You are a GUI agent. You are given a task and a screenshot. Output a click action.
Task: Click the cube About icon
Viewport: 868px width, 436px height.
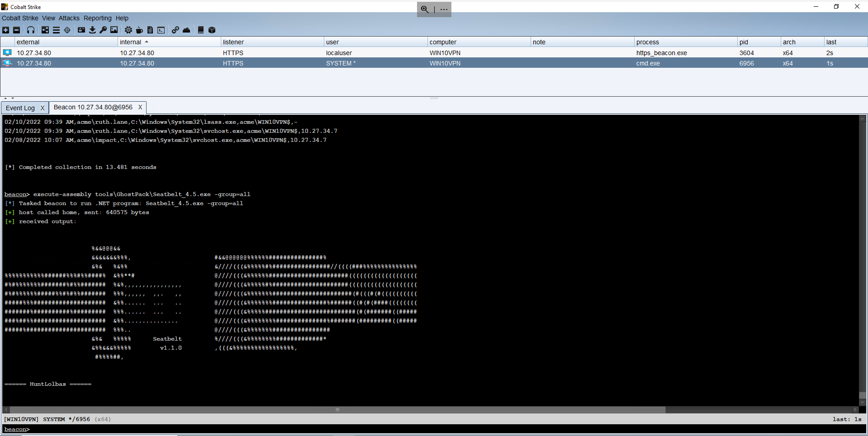[212, 30]
